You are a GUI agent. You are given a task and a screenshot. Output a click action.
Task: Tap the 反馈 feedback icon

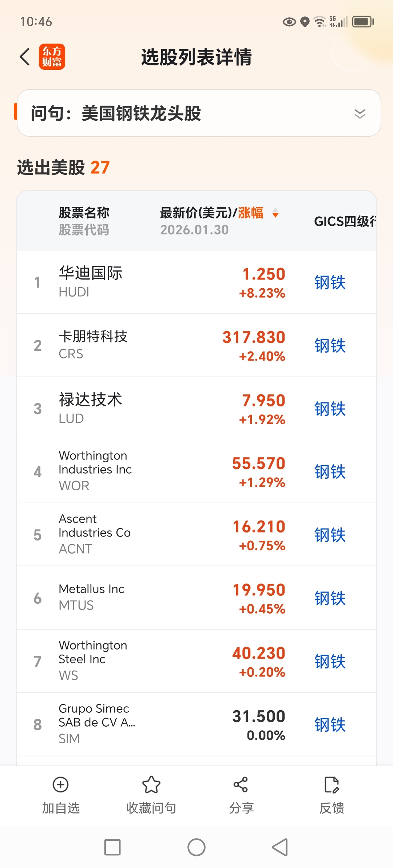point(332,785)
